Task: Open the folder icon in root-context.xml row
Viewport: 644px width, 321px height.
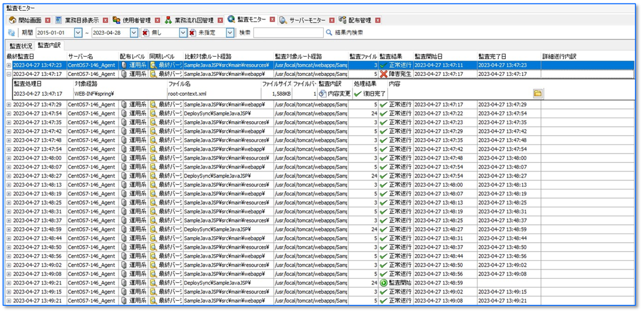Action: (x=537, y=94)
